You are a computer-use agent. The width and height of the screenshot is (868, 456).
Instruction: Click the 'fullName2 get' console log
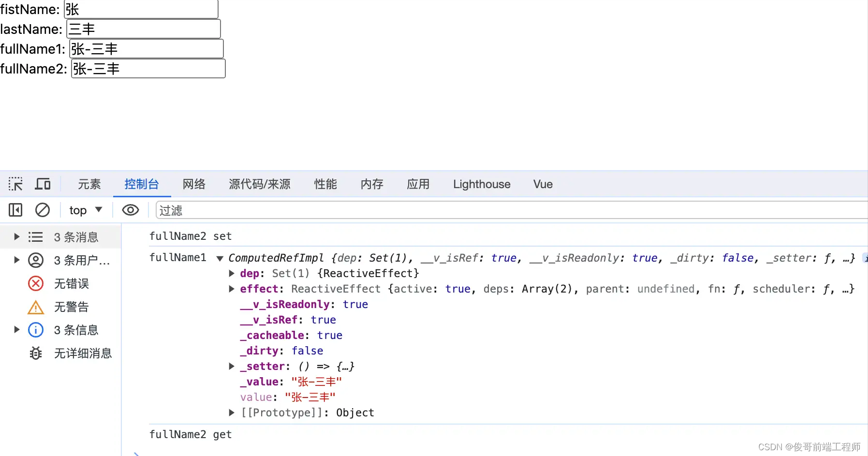(x=191, y=434)
